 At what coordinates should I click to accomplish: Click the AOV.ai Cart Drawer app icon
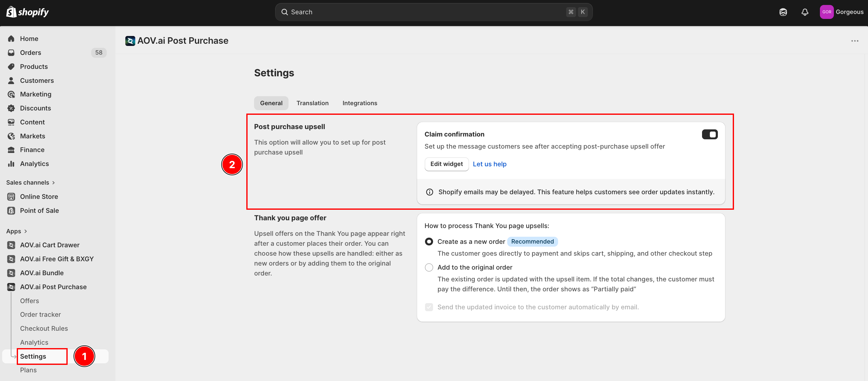coord(11,245)
